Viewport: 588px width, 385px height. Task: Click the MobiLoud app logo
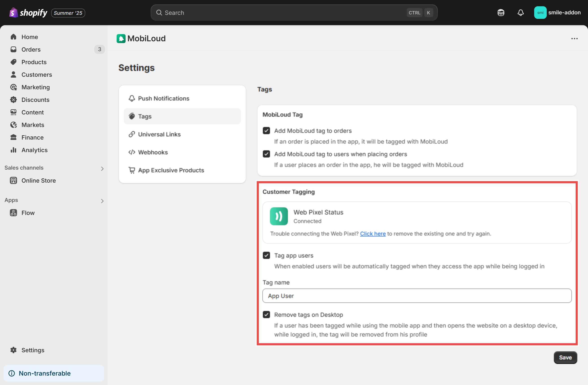tap(121, 39)
